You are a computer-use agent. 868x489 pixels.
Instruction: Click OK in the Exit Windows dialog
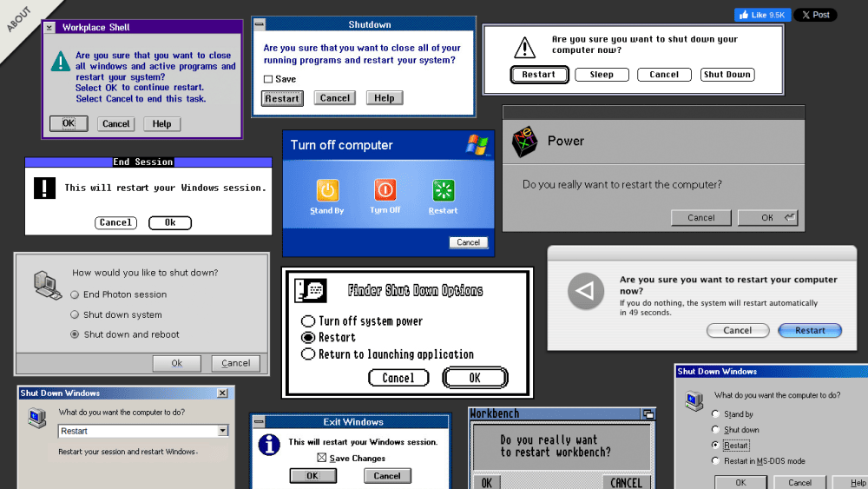click(312, 476)
